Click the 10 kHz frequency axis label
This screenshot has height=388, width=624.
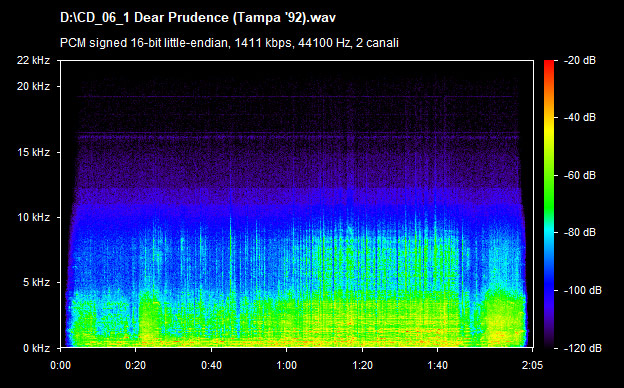click(x=33, y=218)
